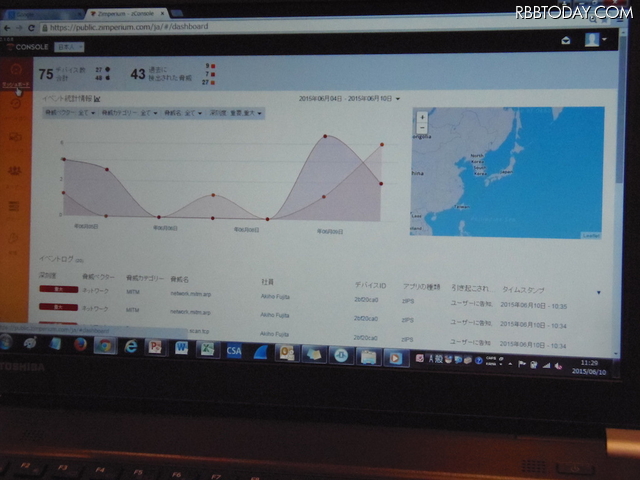Sort by device ID column header
The height and width of the screenshot is (480, 640).
point(370,285)
